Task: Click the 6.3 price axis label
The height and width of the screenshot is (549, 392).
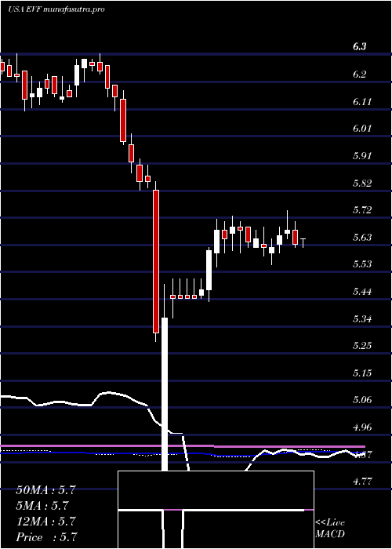Action: [359, 46]
